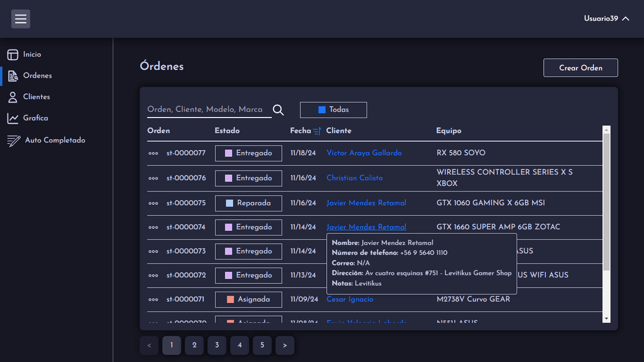Open options menu for st-0000071
Image resolution: width=644 pixels, height=362 pixels.
point(153,299)
